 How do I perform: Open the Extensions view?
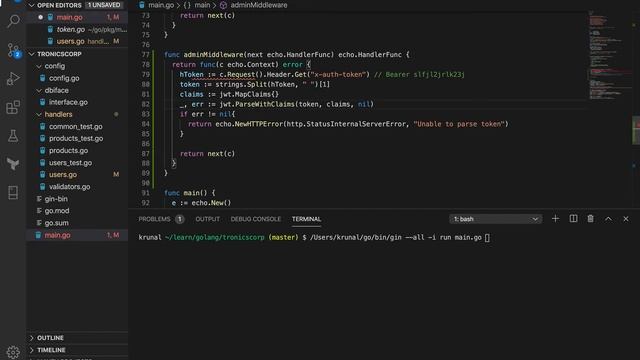click(x=13, y=107)
